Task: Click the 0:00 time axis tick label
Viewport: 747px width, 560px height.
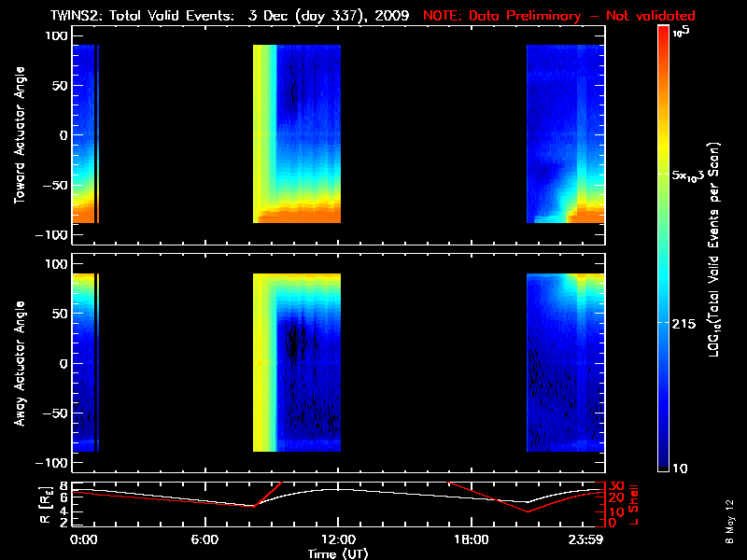Action: pyautogui.click(x=83, y=540)
